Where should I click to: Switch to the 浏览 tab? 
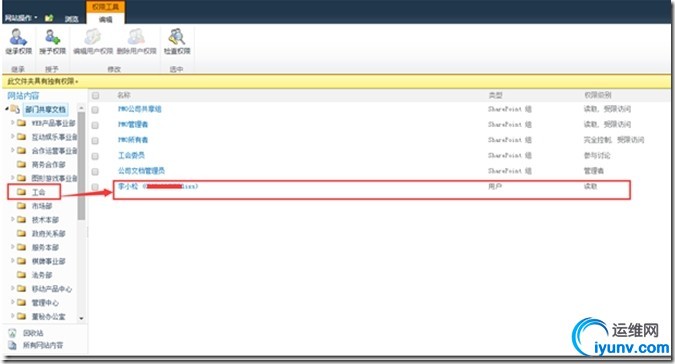[x=71, y=19]
